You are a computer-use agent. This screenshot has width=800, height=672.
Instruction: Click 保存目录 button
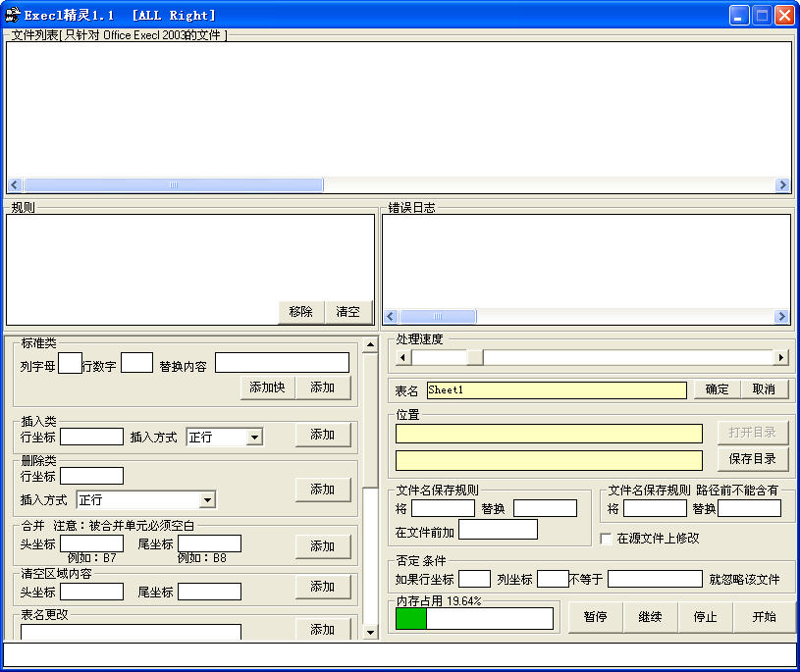point(753,459)
